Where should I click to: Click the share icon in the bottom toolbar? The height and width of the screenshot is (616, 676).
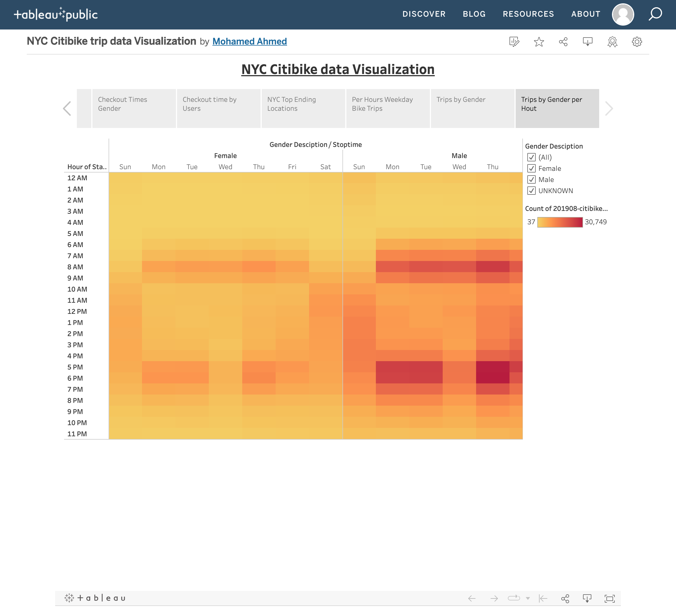coord(565,598)
